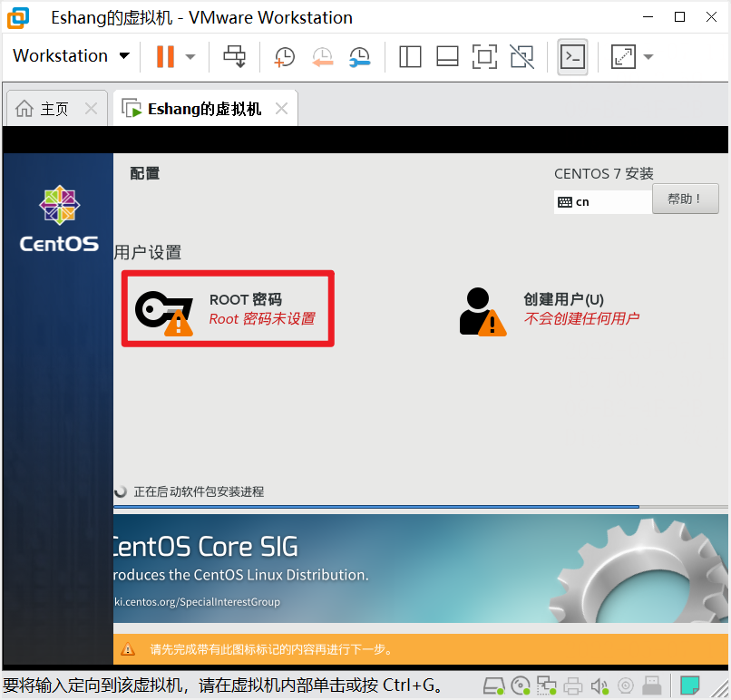Select the cn keyboard layout indicator
The width and height of the screenshot is (731, 700).
click(x=602, y=202)
